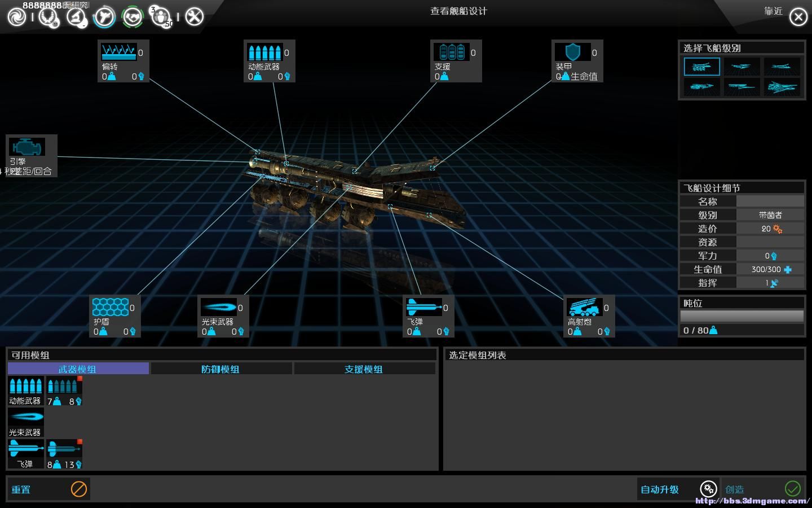812x508 pixels.
Task: Open the empire laurel wreath icon
Action: [48, 17]
